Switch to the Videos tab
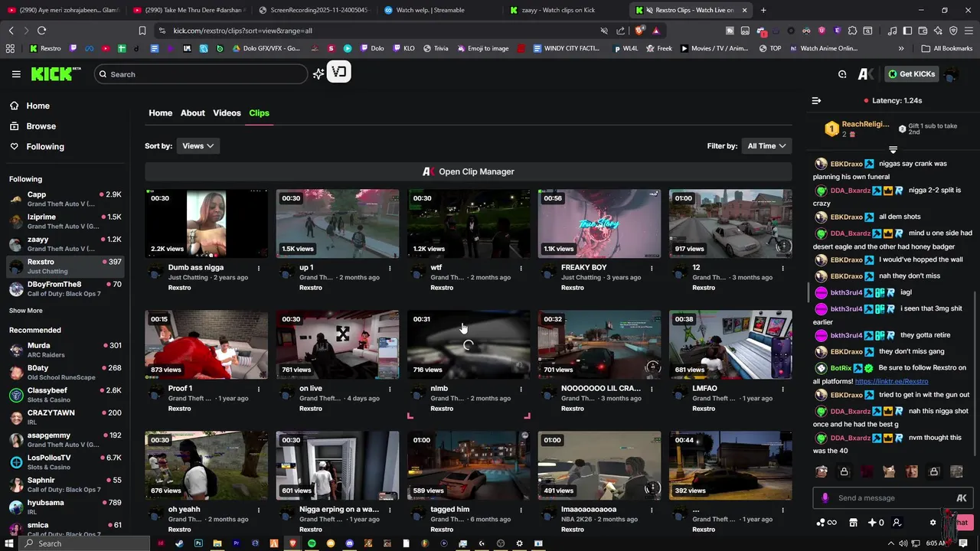The height and width of the screenshot is (551, 980). (227, 112)
